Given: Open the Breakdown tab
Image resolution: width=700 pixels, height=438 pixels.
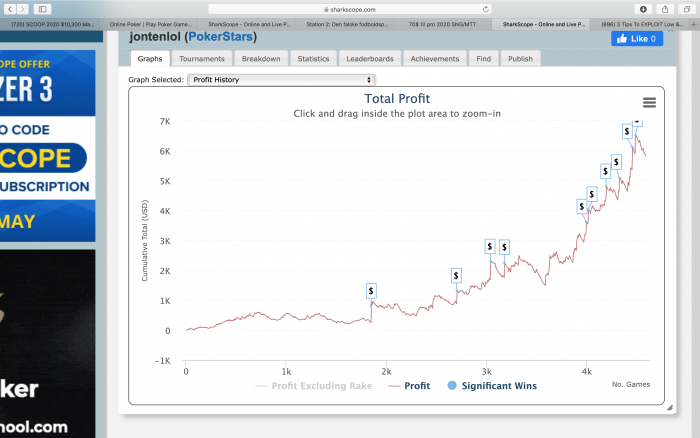Looking at the screenshot, I should [x=261, y=58].
